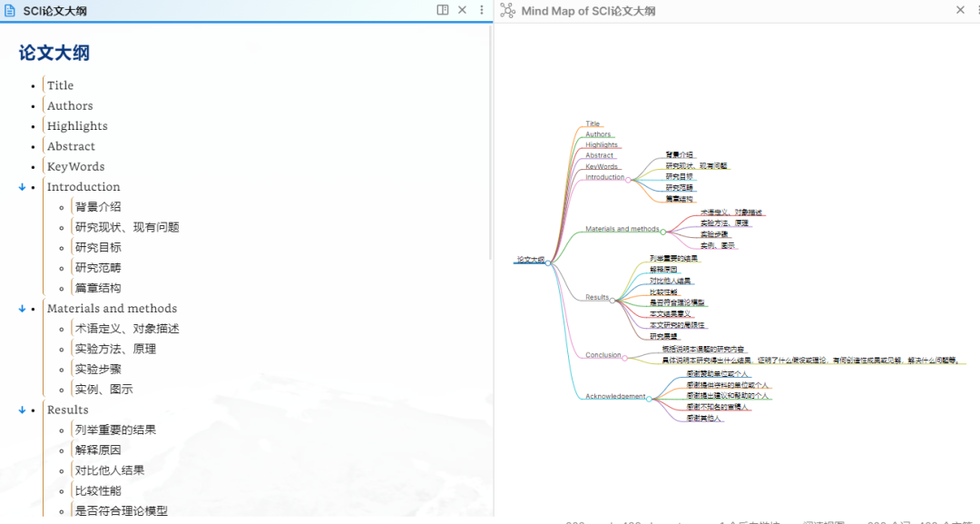
Task: Collapse Materials and methods node circle in mind map
Action: (663, 232)
